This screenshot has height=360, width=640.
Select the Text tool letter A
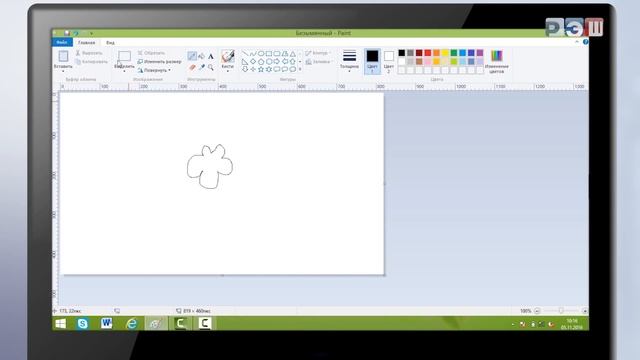click(x=211, y=56)
